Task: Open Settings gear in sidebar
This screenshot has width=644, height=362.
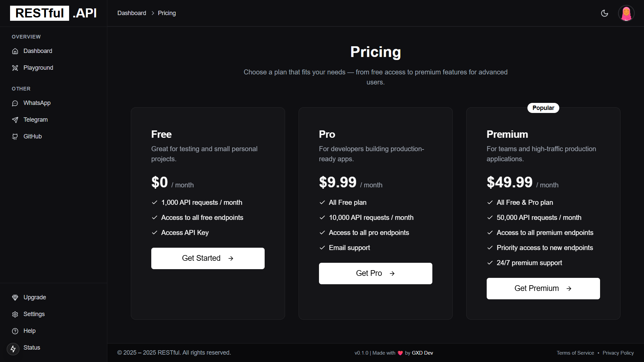Action: [x=15, y=314]
